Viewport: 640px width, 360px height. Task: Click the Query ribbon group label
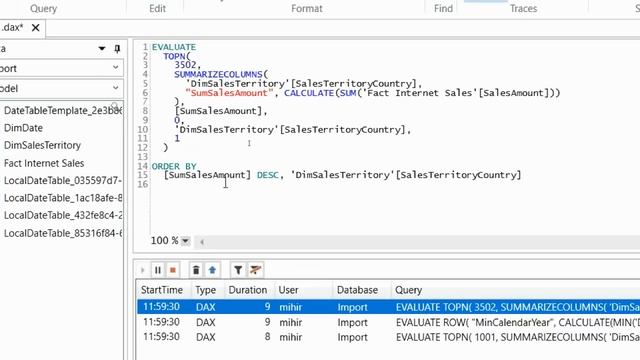point(43,9)
